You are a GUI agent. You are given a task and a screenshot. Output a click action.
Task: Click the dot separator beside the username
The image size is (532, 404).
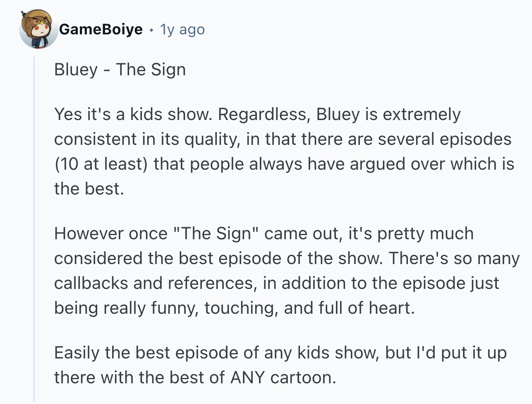click(152, 30)
